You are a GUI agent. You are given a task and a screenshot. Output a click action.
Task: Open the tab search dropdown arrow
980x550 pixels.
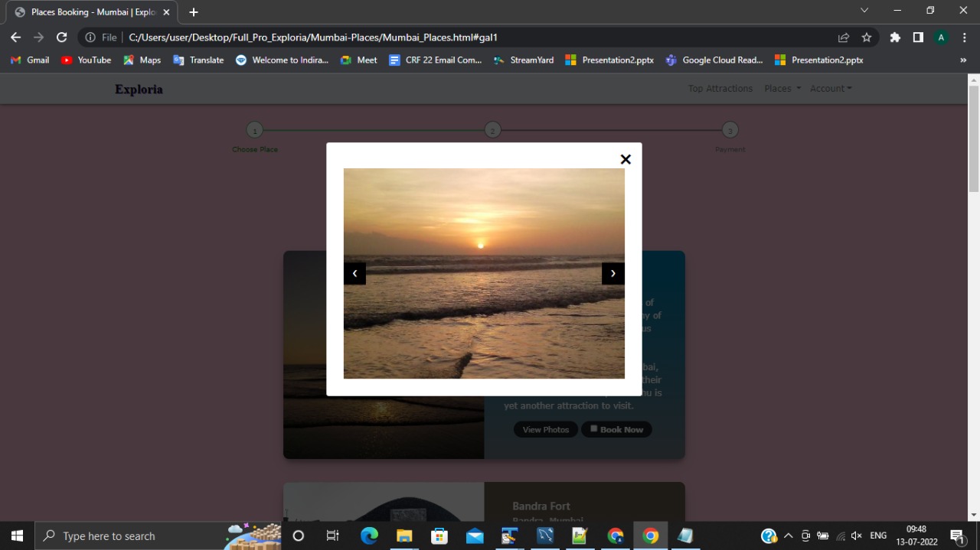pyautogui.click(x=864, y=11)
